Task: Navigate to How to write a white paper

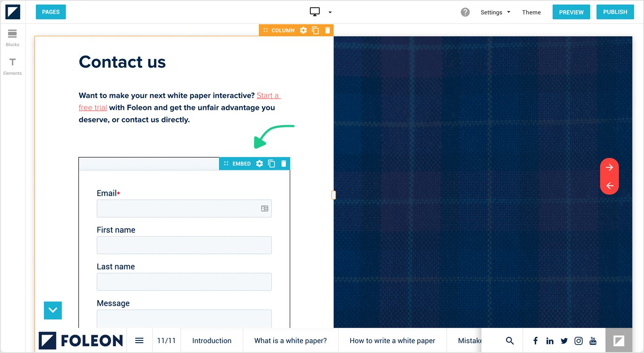Action: tap(392, 340)
